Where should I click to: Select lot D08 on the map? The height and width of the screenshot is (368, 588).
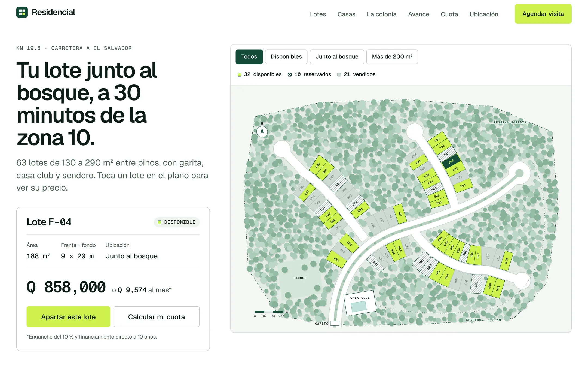tap(318, 165)
